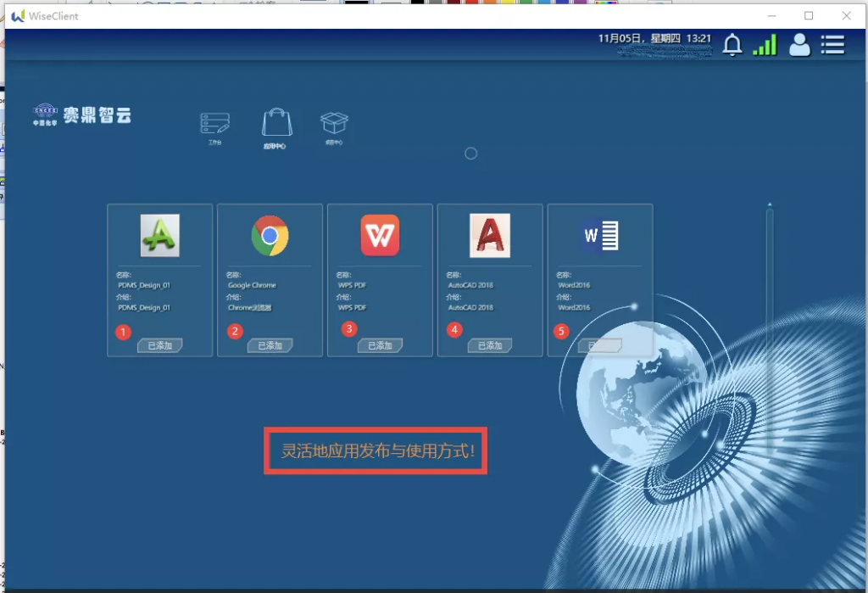Select the PDMS_Design_01 name under 名称
The height and width of the screenshot is (593, 868).
144,285
